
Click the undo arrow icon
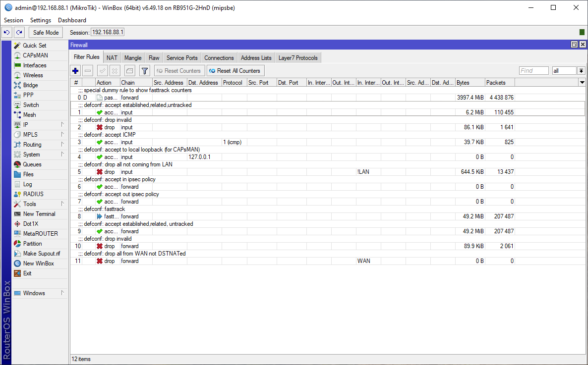(7, 33)
